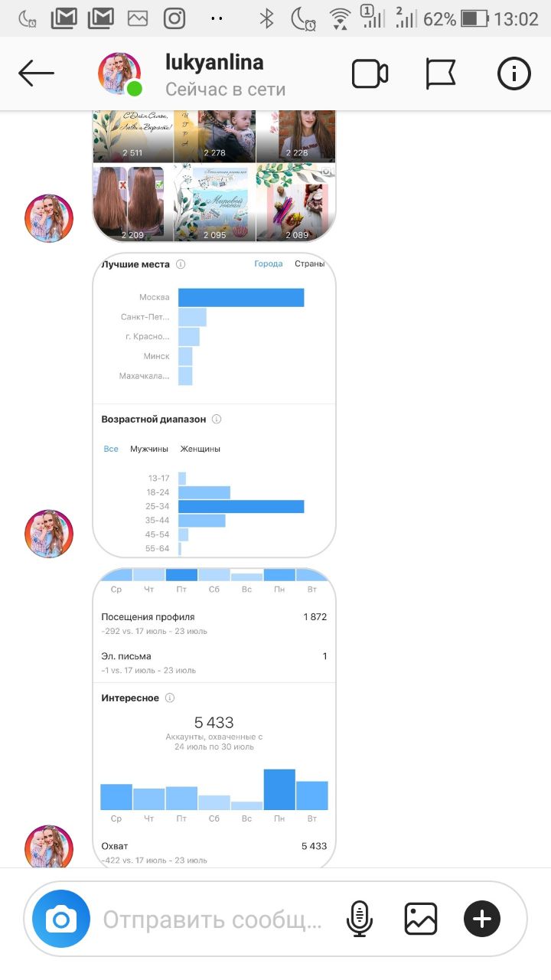Screen dimensions: 551x980
Task: Open gallery image picker icon
Action: (x=421, y=919)
